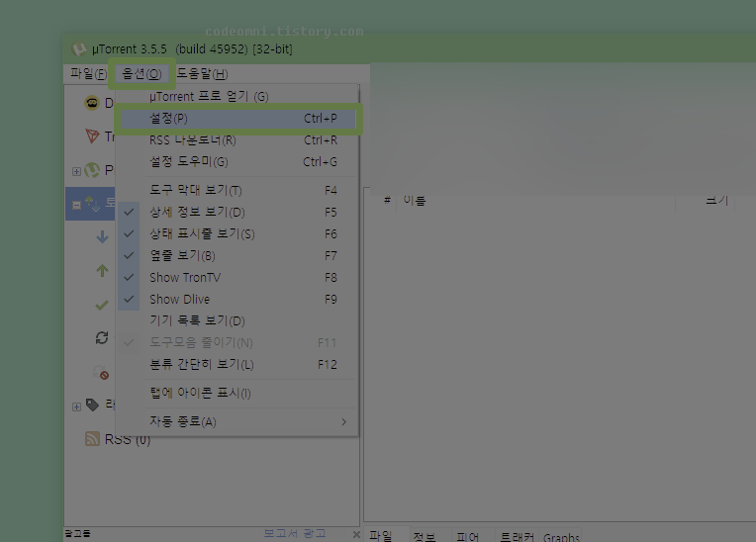The image size is (756, 542).
Task: Toggle 상세 정보 보기(D) checkmark
Action: click(x=129, y=212)
